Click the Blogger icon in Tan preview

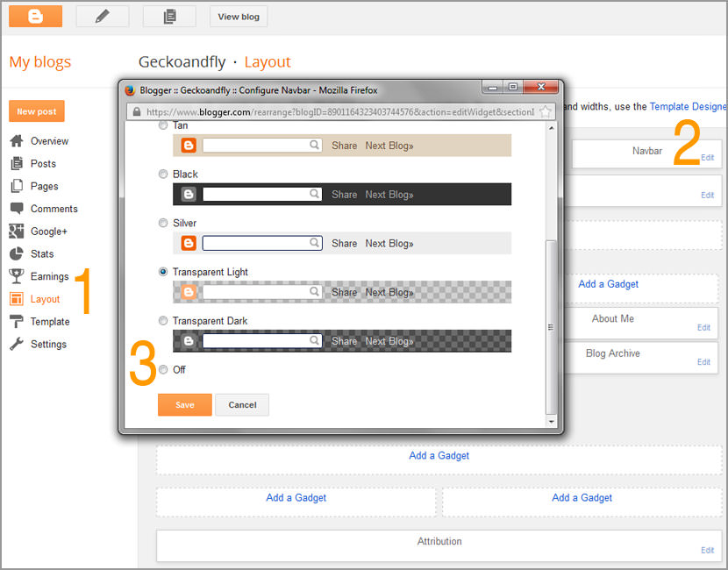[189, 146]
